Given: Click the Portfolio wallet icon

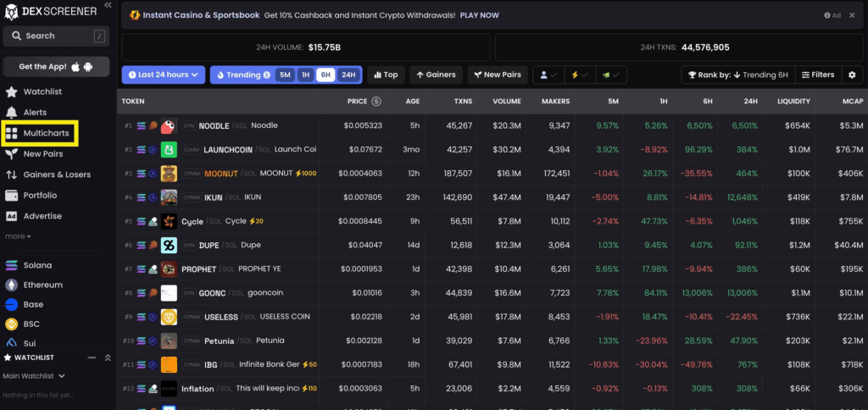Looking at the screenshot, I should click(x=12, y=195).
